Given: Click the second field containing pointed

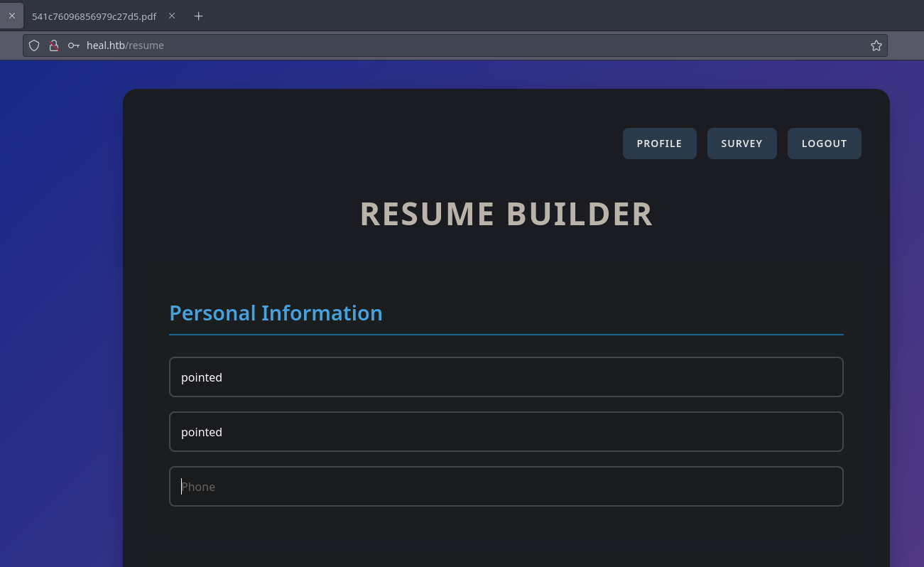Looking at the screenshot, I should [506, 432].
